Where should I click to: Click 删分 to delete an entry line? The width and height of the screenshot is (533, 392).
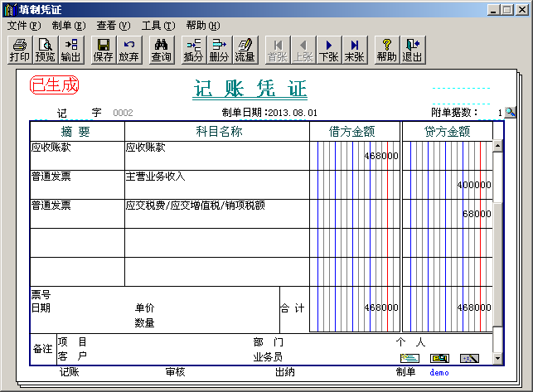click(x=219, y=50)
